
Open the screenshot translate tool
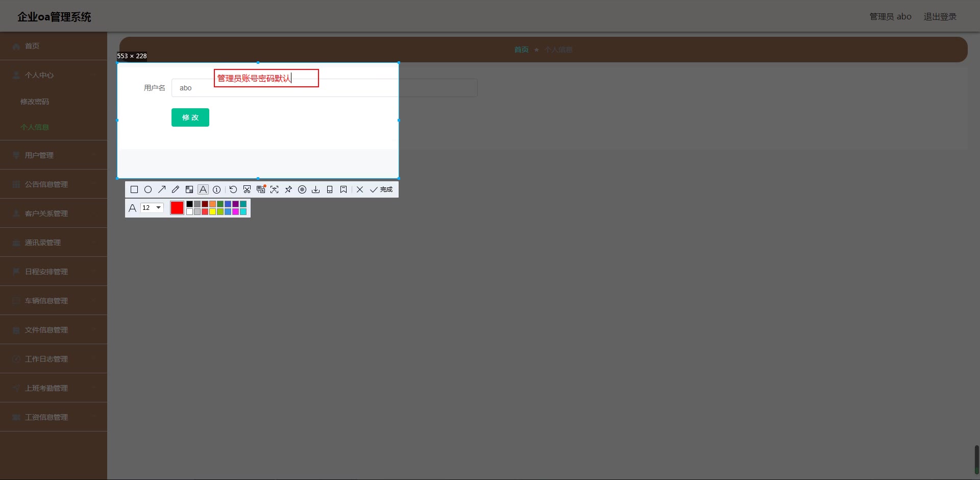point(261,189)
